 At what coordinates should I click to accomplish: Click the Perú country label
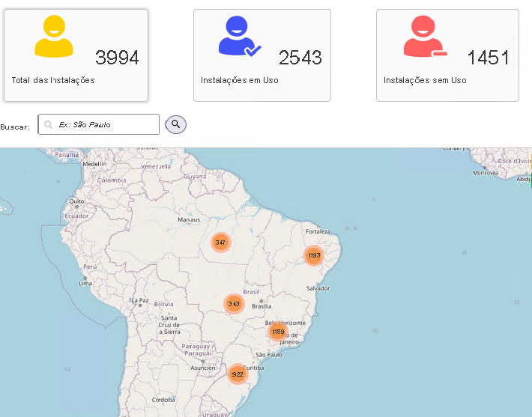coord(90,267)
